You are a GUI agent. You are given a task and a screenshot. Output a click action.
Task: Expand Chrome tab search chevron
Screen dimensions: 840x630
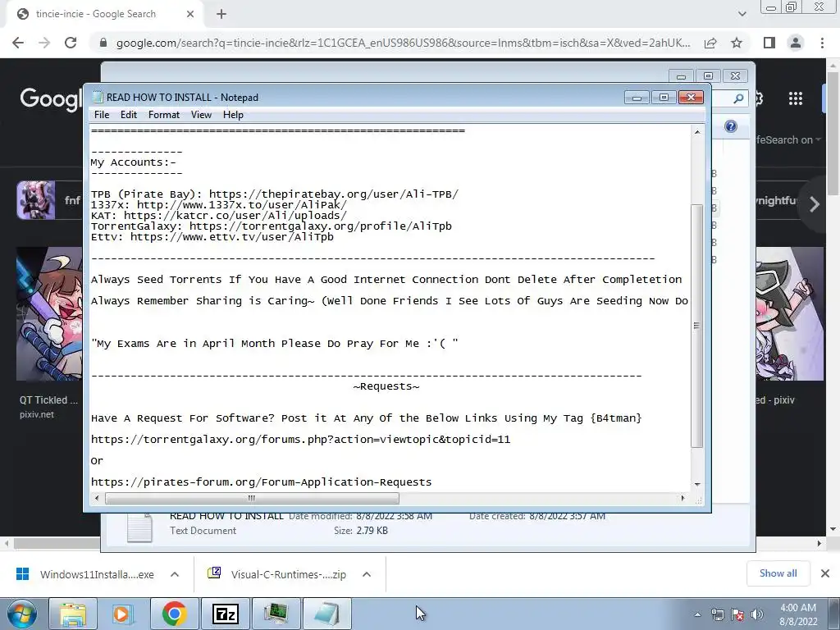tap(742, 15)
